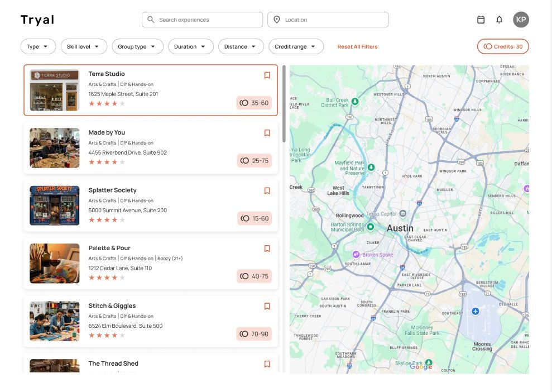Bookmark the Splatter Society listing
552x392 pixels.
pyautogui.click(x=267, y=191)
